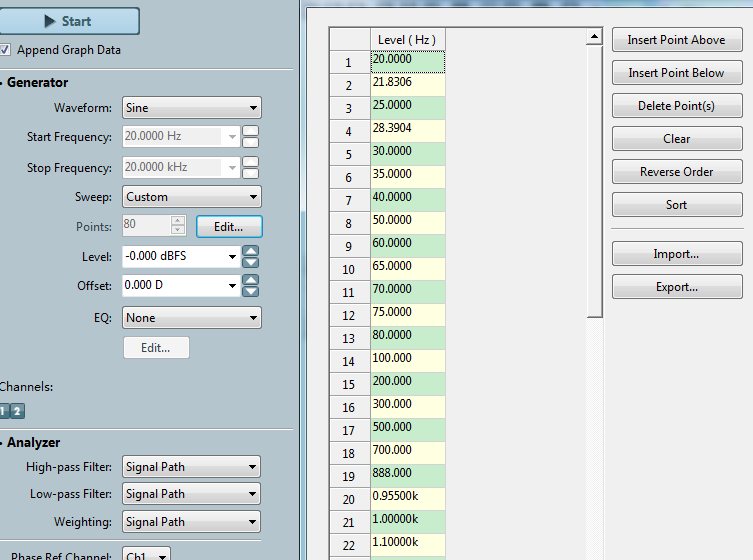Select cell with 75.0000
The width and height of the screenshot is (753, 560).
click(x=408, y=316)
